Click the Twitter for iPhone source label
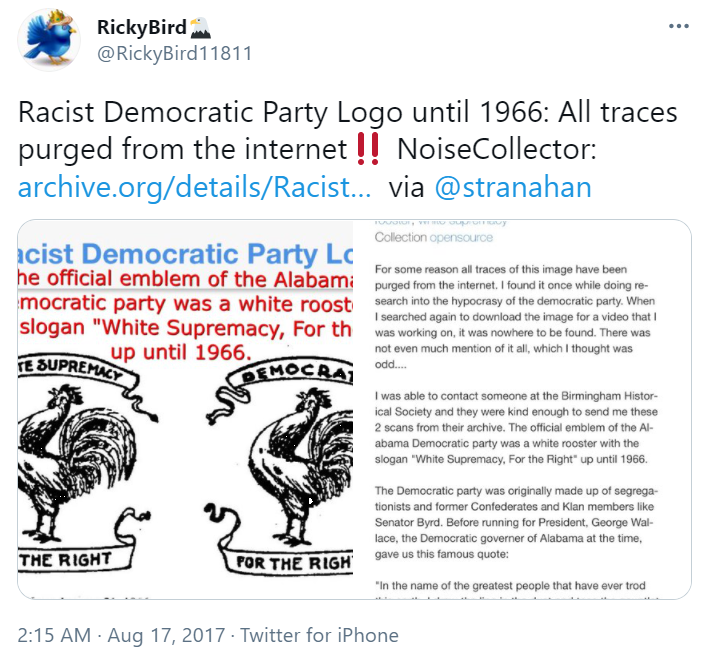The image size is (714, 656). (x=319, y=635)
